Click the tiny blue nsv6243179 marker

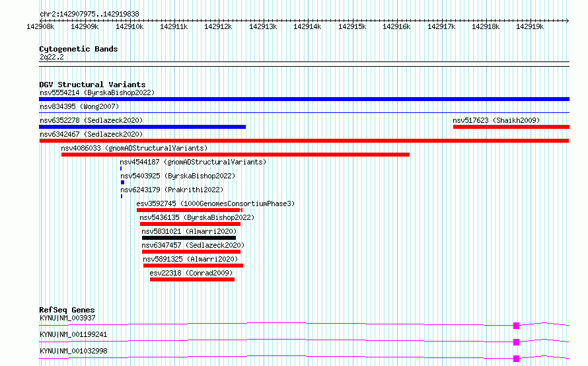point(122,196)
